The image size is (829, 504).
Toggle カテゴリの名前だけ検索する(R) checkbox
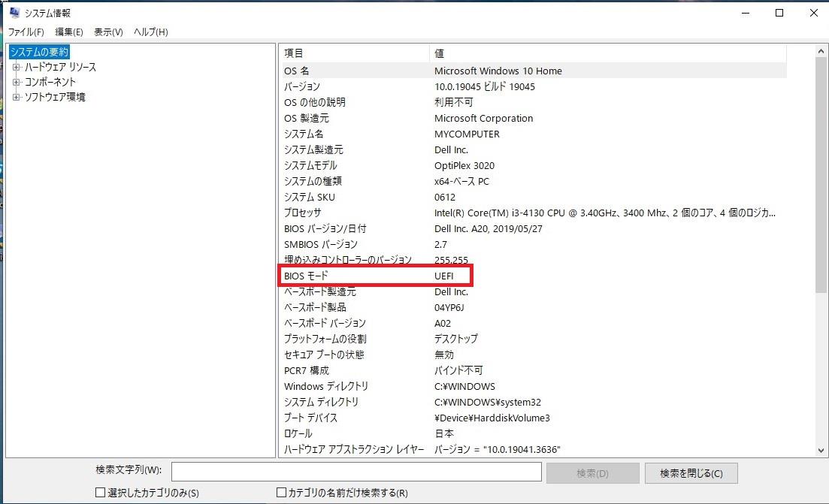tap(281, 493)
